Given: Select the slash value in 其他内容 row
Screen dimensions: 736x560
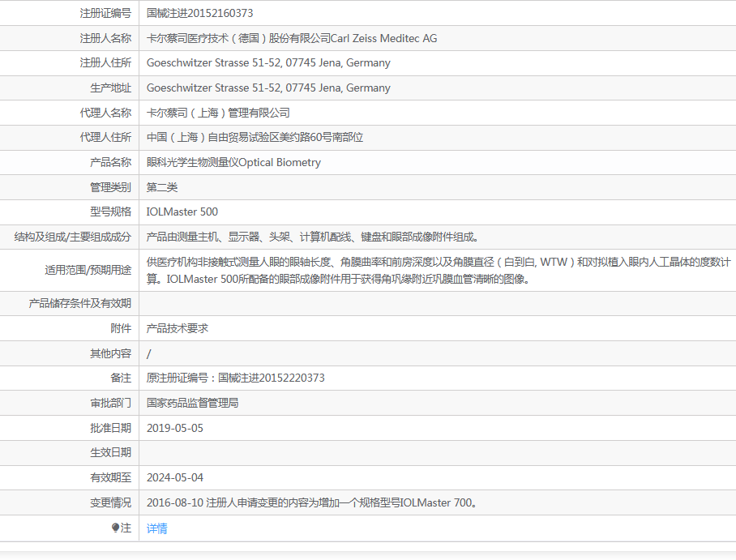Looking at the screenshot, I should pos(149,354).
